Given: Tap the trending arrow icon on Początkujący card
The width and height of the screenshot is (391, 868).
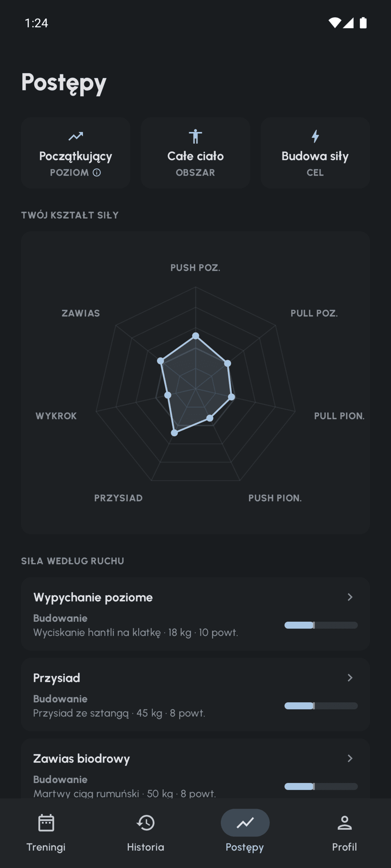Looking at the screenshot, I should (76, 136).
